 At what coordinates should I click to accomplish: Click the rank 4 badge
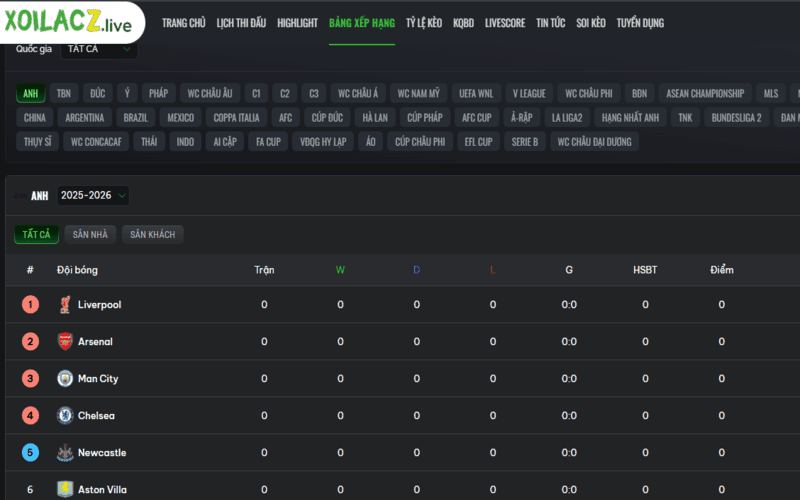point(30,415)
